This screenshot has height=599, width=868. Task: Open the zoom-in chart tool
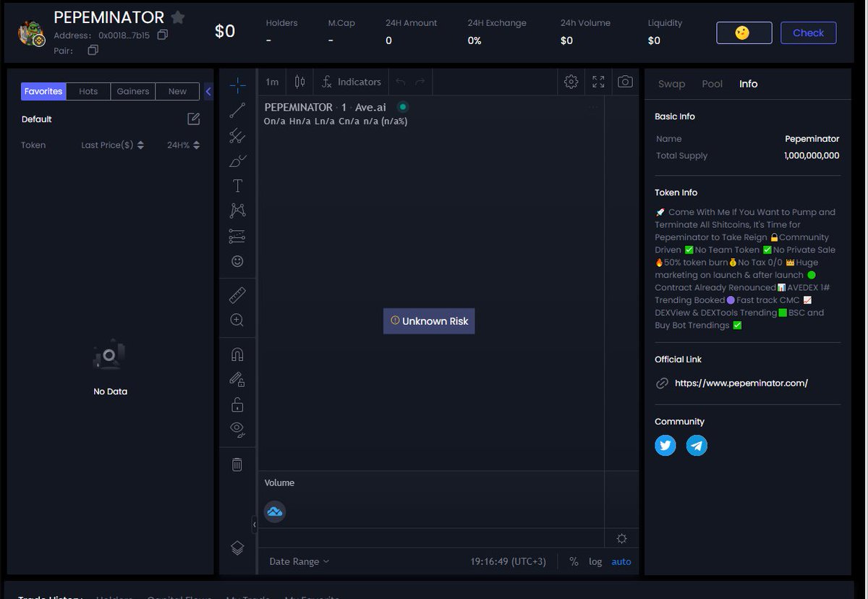coord(237,320)
